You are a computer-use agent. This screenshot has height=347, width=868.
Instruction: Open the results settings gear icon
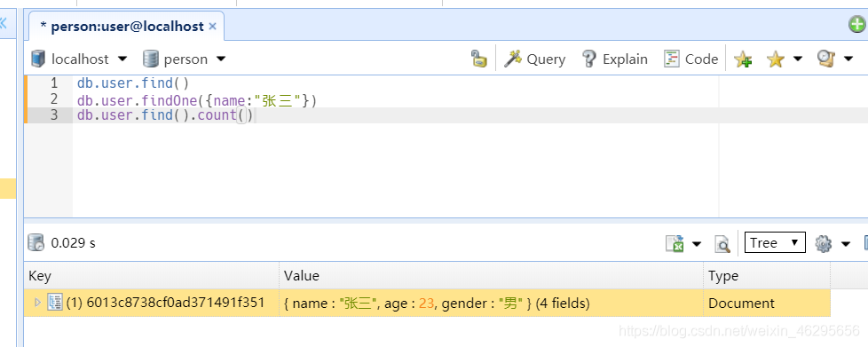[823, 243]
